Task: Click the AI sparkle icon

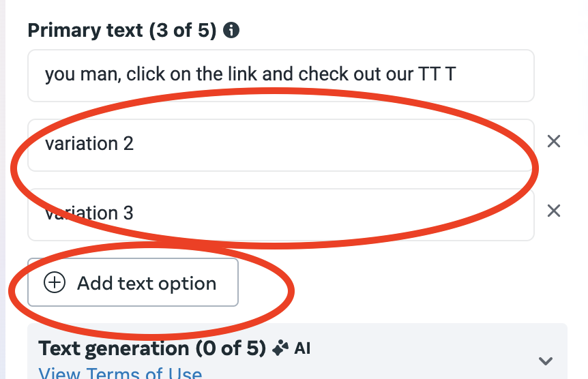Action: 280,349
